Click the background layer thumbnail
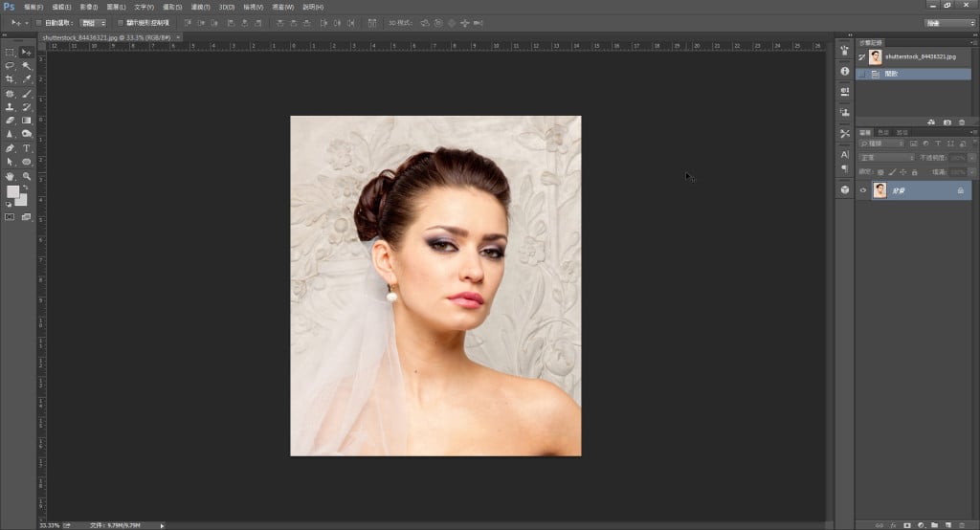This screenshot has width=980, height=530. [x=880, y=191]
